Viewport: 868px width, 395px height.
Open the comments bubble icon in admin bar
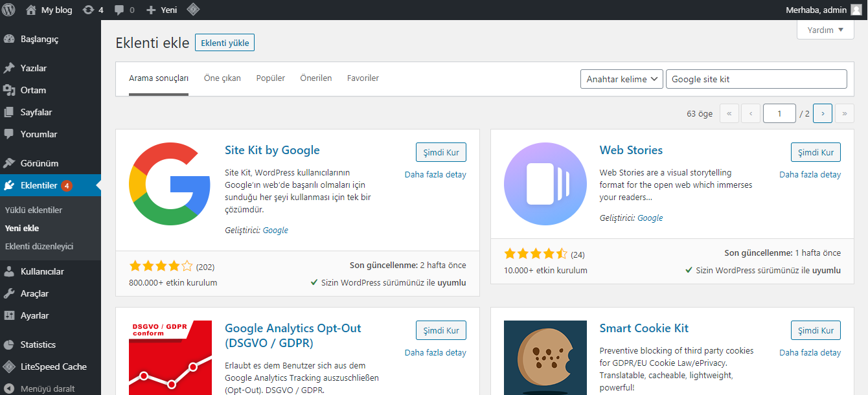(119, 10)
